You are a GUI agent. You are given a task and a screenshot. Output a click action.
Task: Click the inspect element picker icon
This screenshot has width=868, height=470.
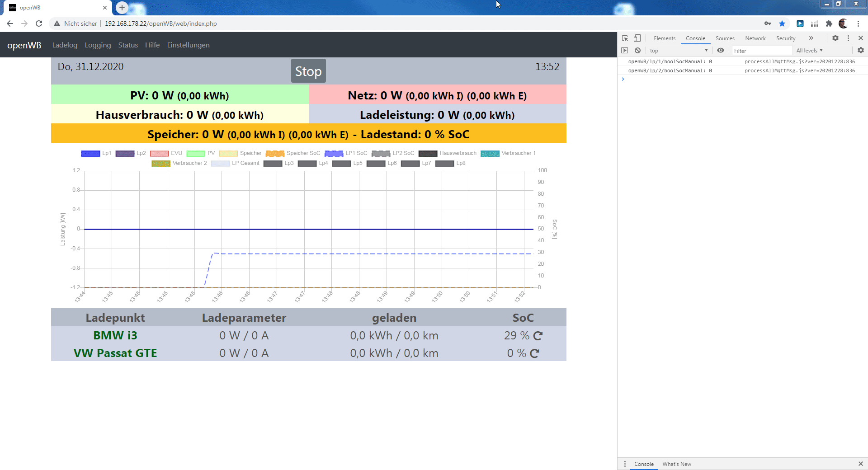[x=625, y=38]
